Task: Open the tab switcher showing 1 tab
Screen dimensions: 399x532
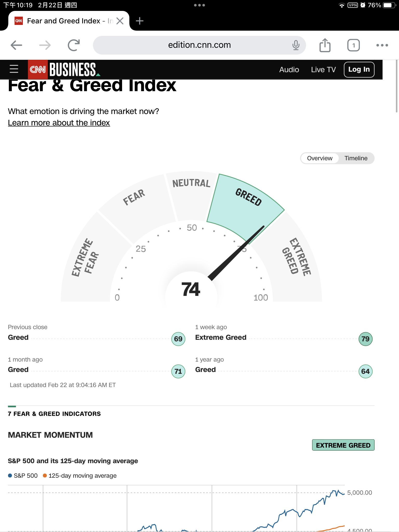Action: tap(354, 45)
